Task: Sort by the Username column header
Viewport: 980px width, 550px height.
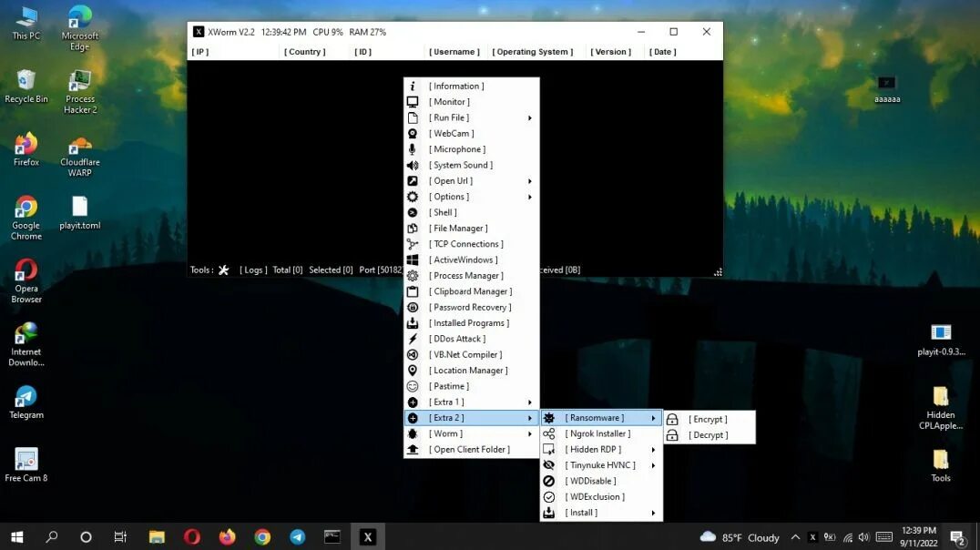Action: click(454, 52)
